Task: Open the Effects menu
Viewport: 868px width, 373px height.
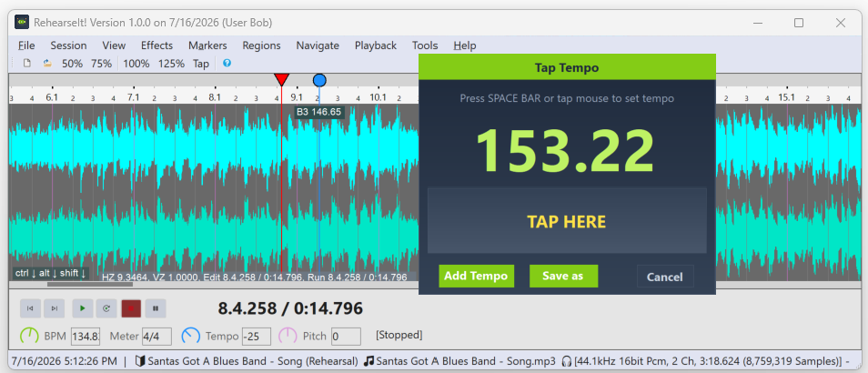Action: point(156,45)
